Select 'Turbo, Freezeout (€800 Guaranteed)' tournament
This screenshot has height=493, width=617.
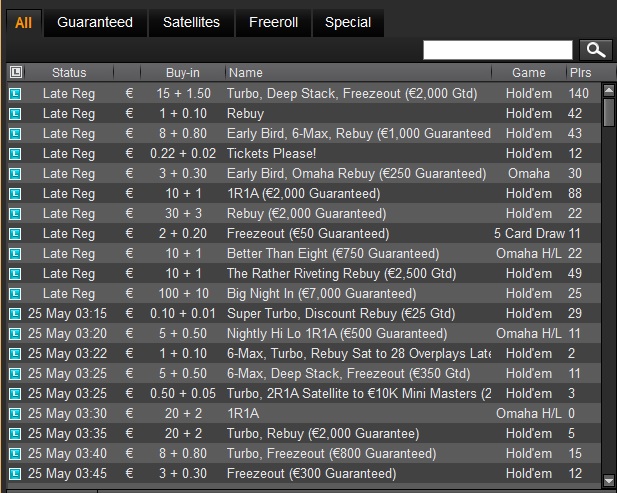[331, 453]
